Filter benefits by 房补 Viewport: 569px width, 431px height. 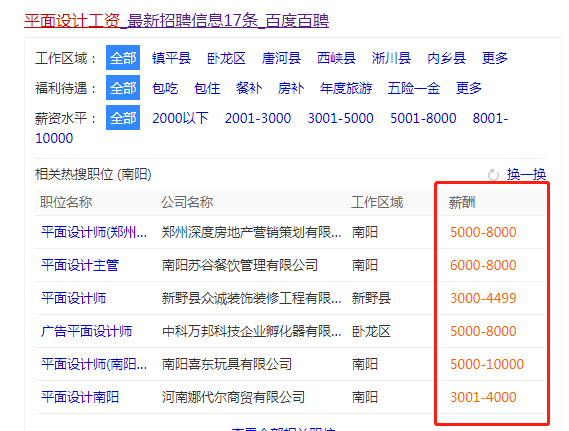click(x=291, y=88)
